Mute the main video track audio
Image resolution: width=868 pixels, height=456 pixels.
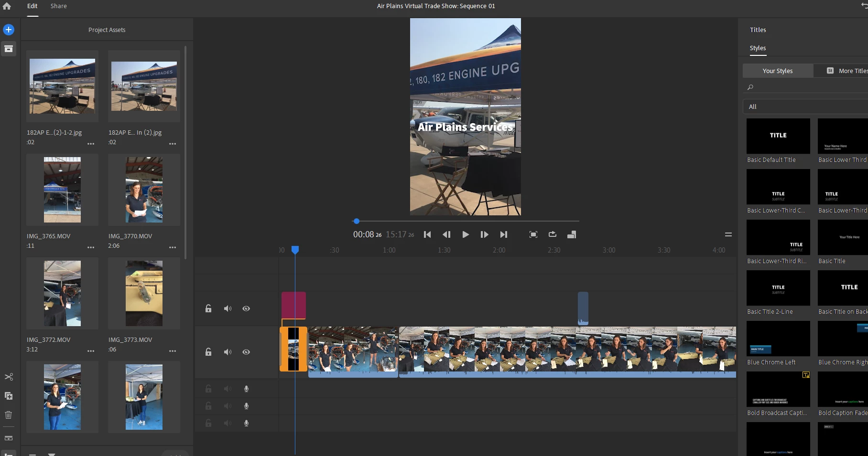click(228, 352)
